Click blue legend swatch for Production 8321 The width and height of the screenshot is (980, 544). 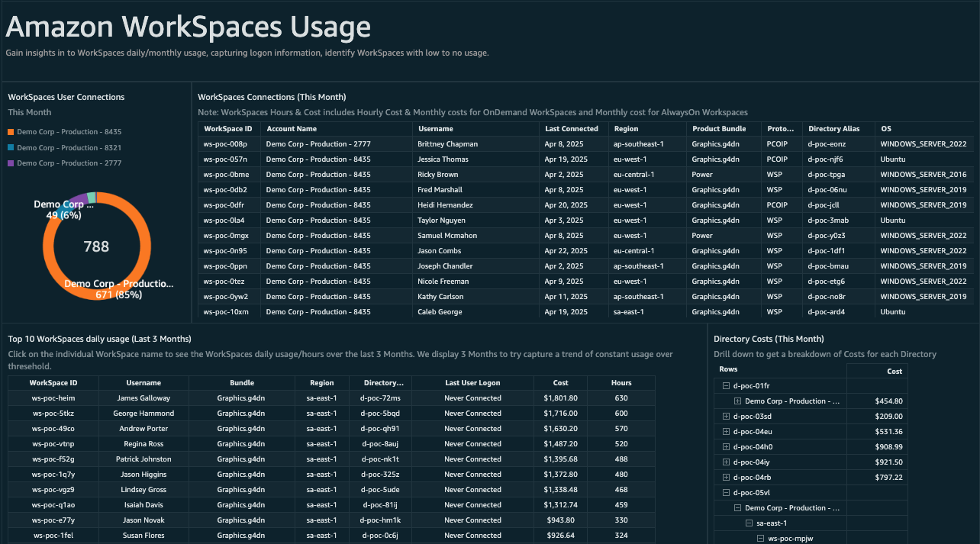(11, 148)
